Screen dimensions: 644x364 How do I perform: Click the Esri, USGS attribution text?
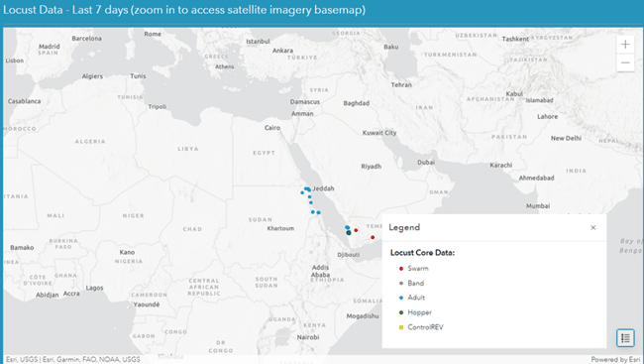[x=22, y=359]
